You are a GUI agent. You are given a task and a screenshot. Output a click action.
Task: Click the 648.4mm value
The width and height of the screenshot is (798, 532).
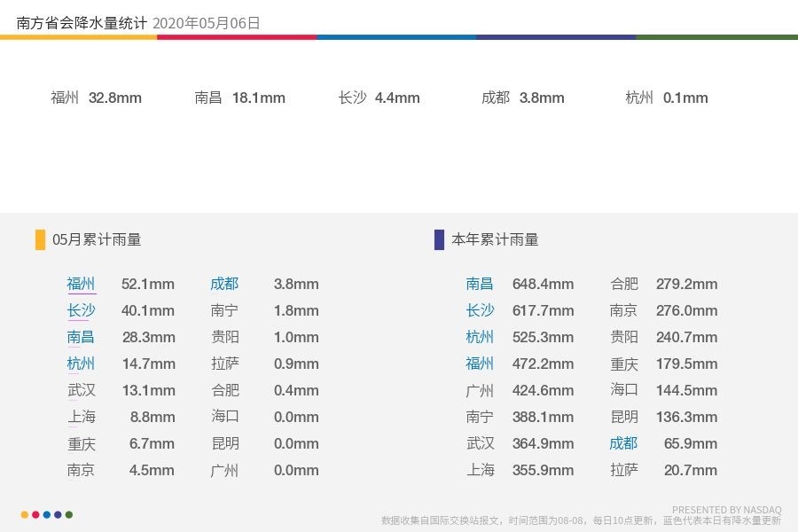pyautogui.click(x=543, y=284)
